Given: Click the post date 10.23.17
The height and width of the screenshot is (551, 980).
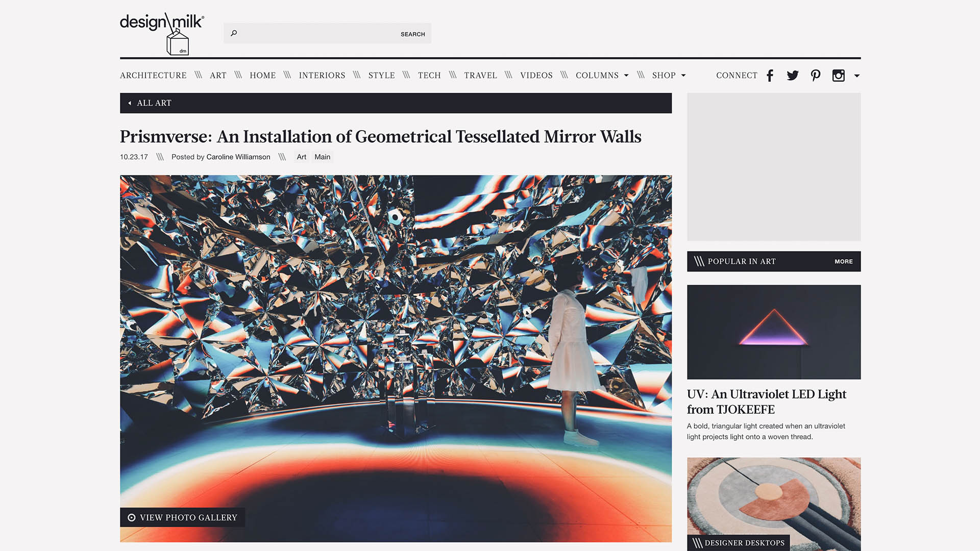Looking at the screenshot, I should point(134,157).
